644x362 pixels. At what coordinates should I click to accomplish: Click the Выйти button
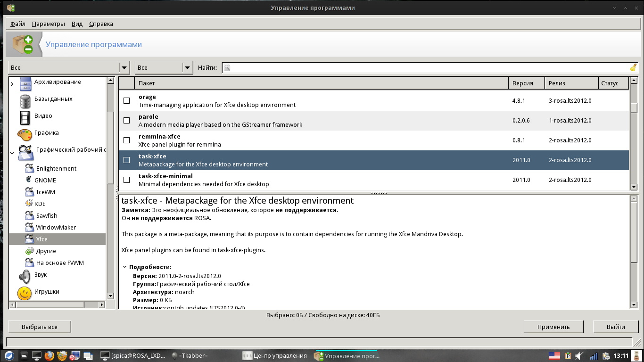pyautogui.click(x=616, y=327)
